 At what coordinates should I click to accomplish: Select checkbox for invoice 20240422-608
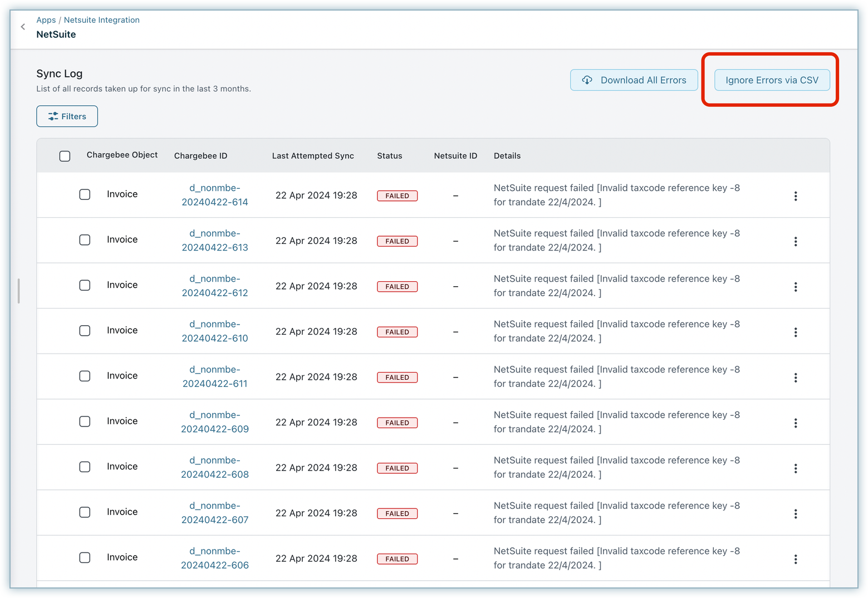85,467
